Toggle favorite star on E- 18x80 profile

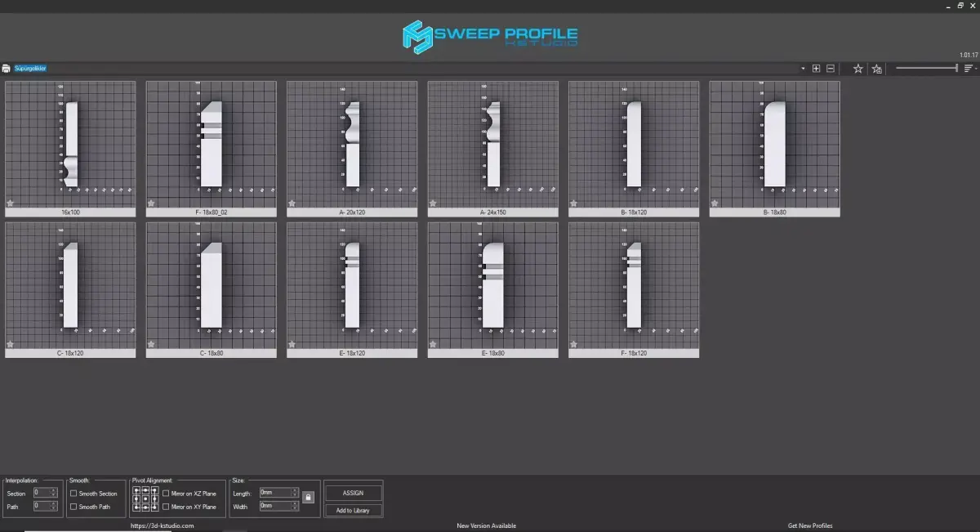(x=433, y=344)
